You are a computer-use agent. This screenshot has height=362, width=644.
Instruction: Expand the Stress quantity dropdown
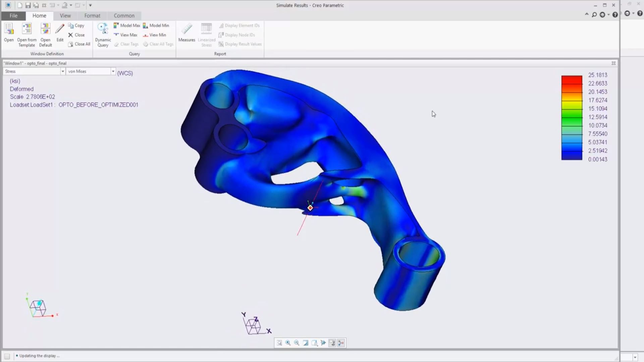tap(62, 71)
